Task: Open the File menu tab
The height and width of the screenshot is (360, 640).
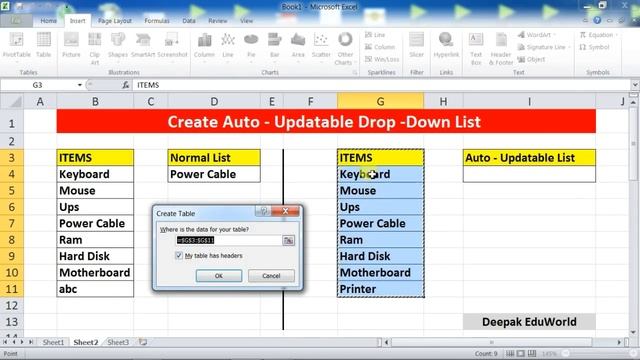Action: coord(16,21)
